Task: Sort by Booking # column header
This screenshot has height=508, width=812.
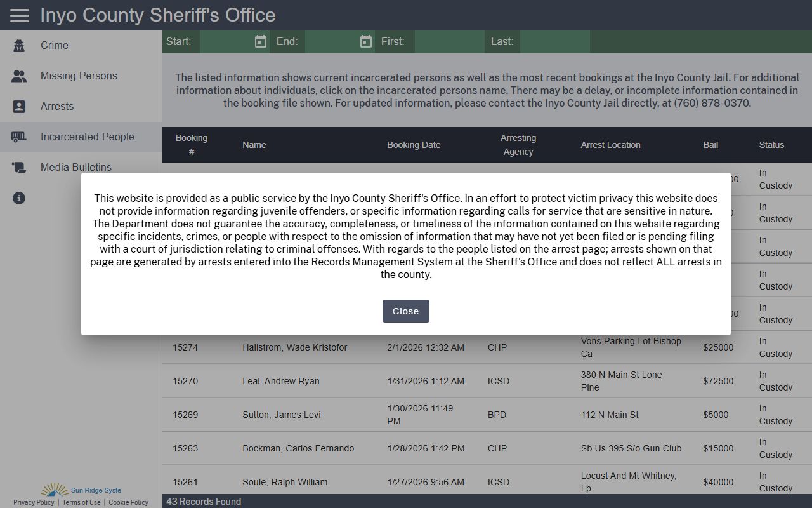Action: coord(192,145)
